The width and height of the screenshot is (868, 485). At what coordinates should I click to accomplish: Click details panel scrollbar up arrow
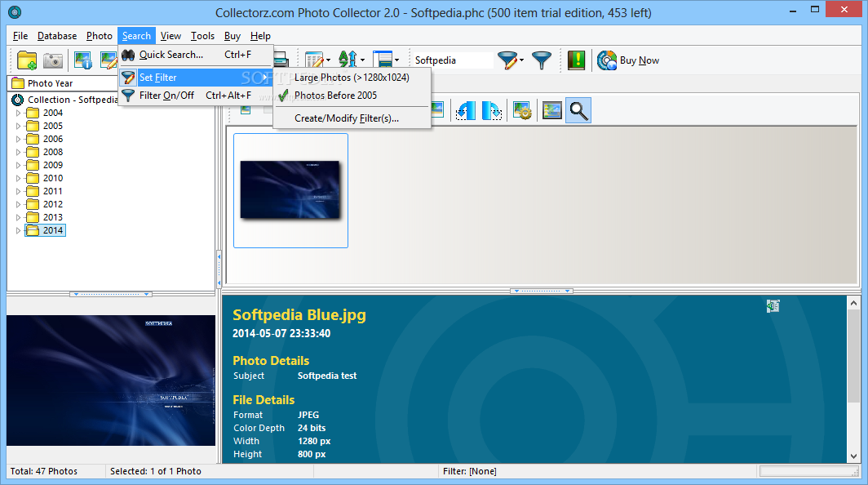pos(853,303)
